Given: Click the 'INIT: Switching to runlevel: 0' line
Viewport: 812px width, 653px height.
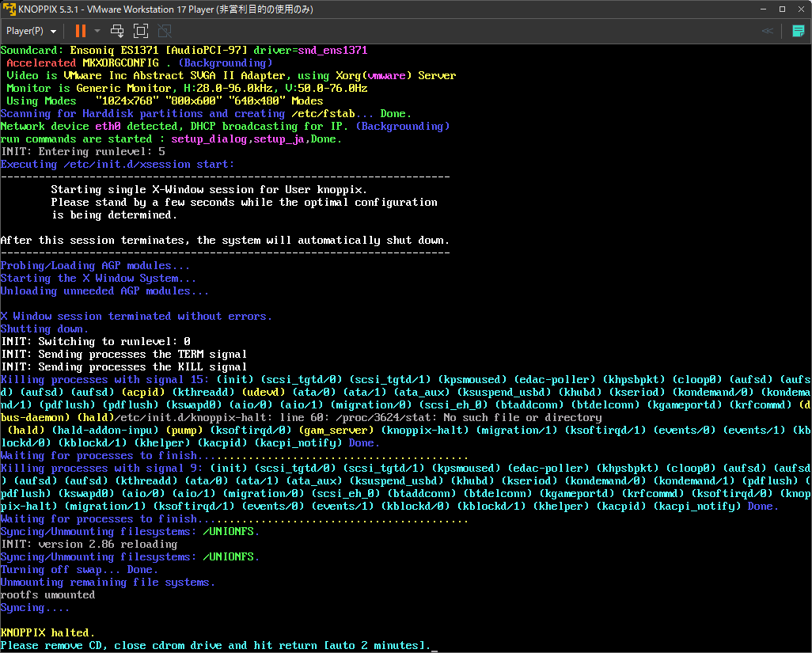Looking at the screenshot, I should pos(96,342).
